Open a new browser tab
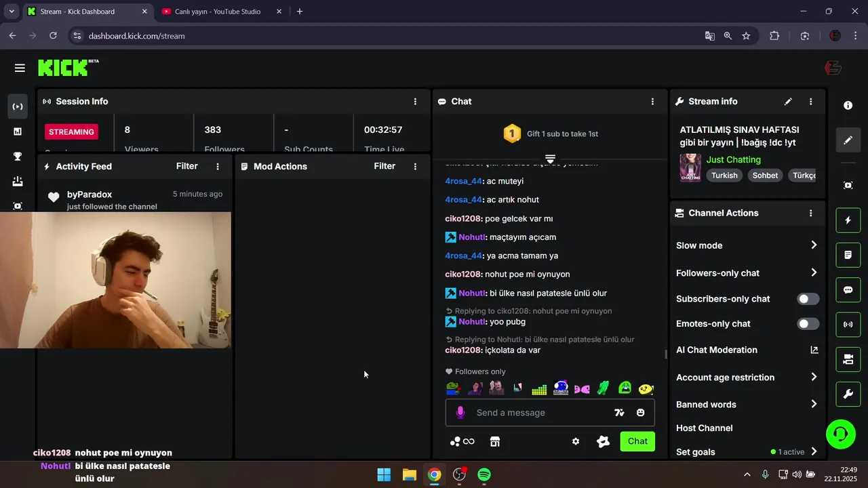This screenshot has width=868, height=488. pyautogui.click(x=300, y=12)
